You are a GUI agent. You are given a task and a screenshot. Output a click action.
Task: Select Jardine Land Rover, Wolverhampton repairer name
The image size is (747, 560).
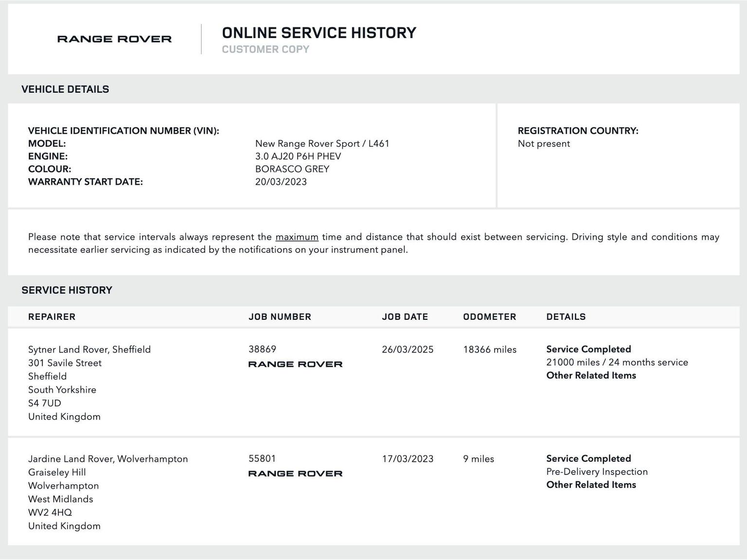[108, 459]
